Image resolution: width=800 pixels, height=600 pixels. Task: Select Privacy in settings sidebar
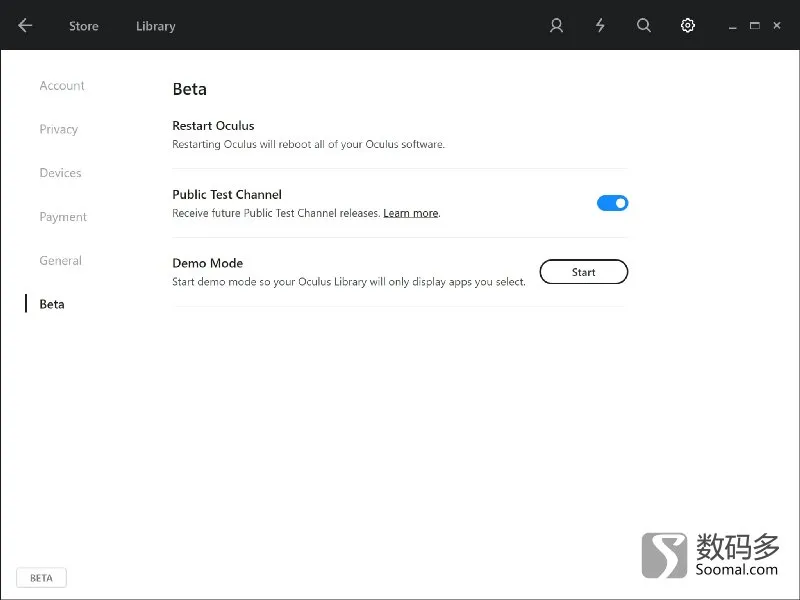(59, 129)
